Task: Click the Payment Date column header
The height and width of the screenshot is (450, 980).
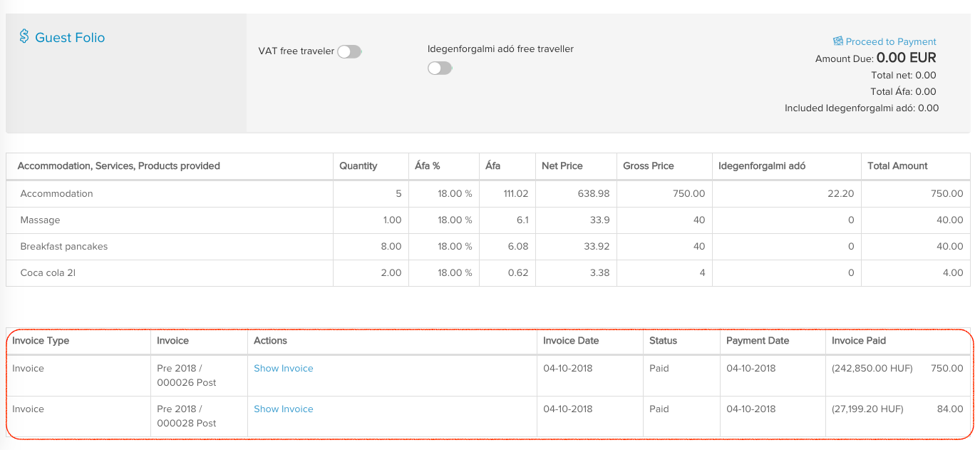Action: 757,340
